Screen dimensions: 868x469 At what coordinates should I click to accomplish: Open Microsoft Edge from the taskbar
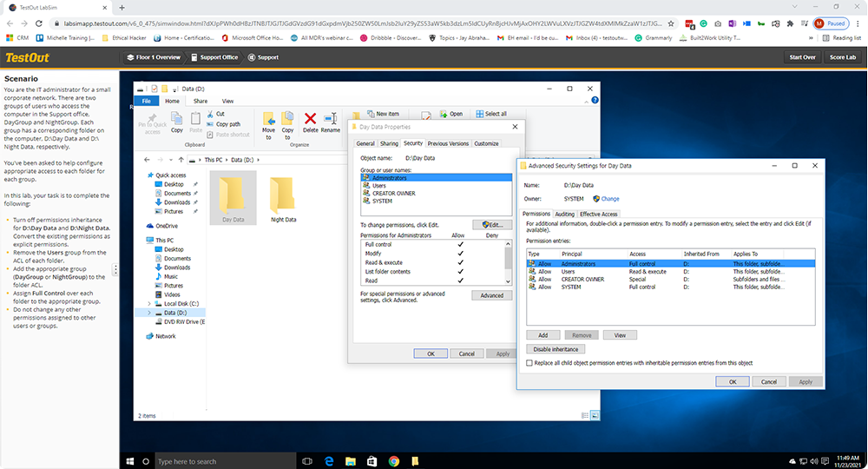point(329,461)
